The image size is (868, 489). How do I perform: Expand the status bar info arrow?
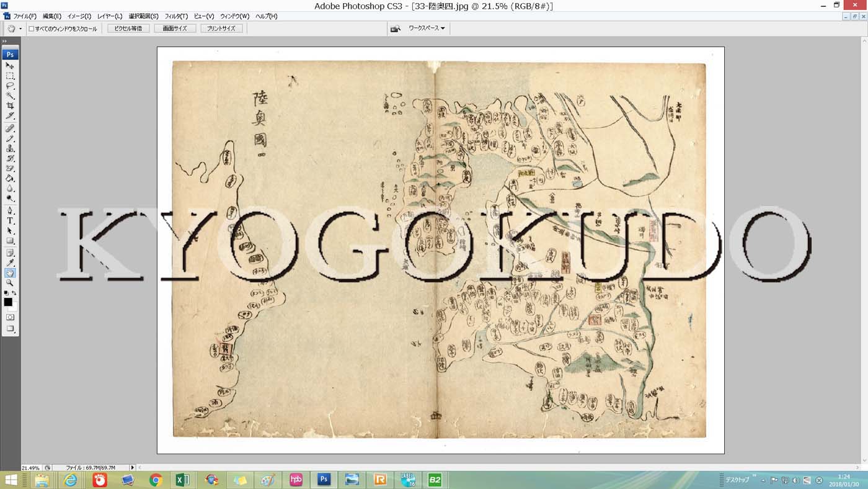[132, 467]
